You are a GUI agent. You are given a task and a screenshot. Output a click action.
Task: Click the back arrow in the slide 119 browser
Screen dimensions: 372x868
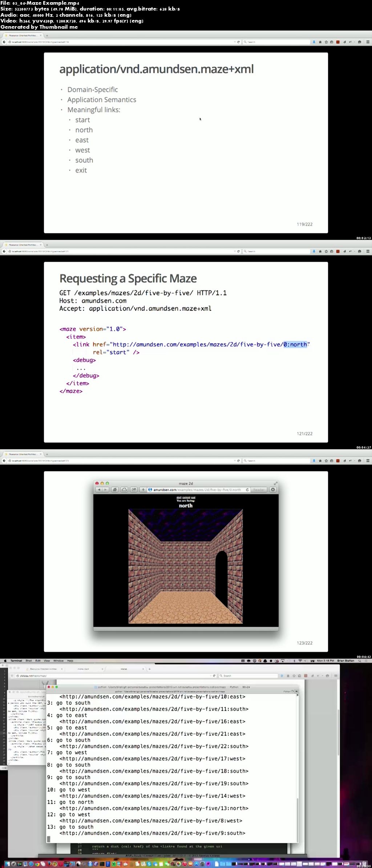pos(4,42)
